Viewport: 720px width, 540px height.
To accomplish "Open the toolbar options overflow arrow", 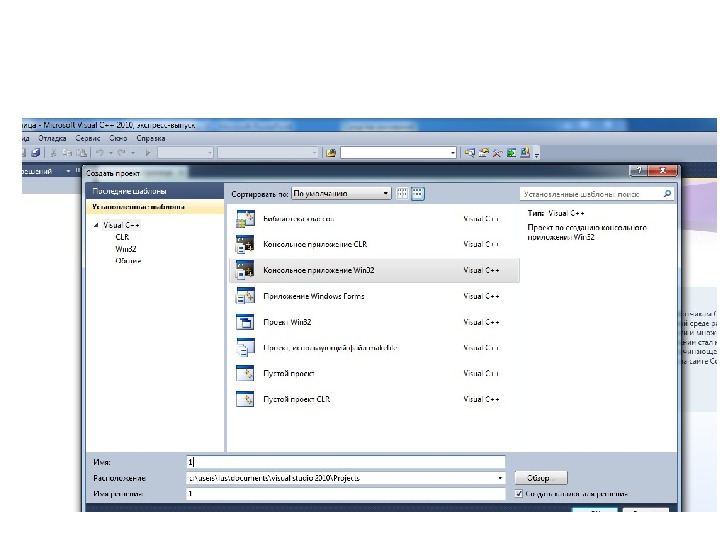I will pyautogui.click(x=537, y=155).
